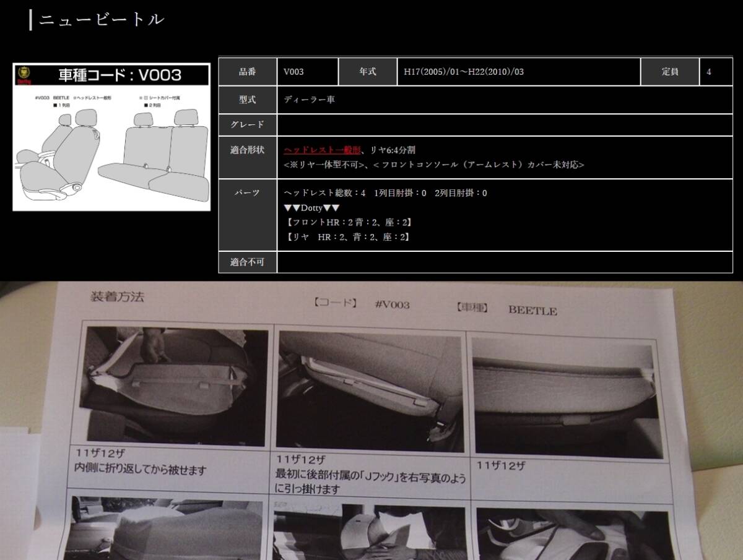Select the 型式 row label
This screenshot has width=743, height=560.
(248, 100)
